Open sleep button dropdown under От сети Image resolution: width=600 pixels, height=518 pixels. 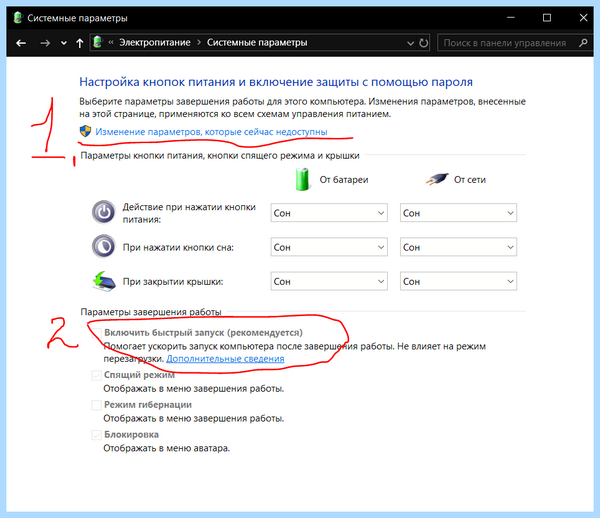(458, 247)
